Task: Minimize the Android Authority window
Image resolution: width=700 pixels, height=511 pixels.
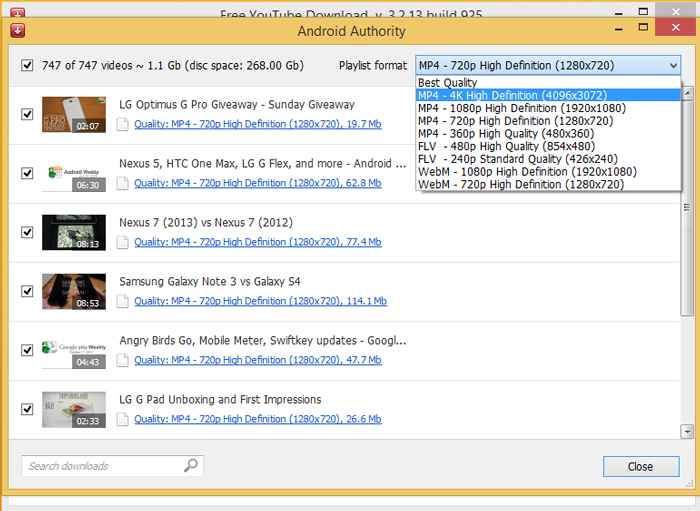Action: point(619,29)
